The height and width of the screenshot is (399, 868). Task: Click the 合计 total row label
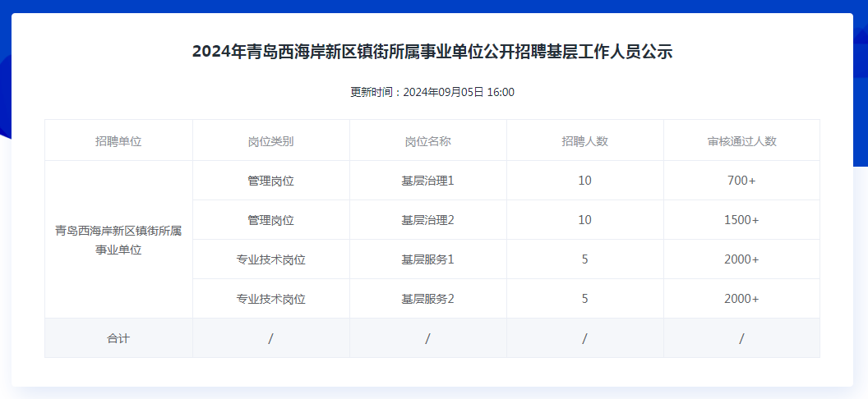coord(118,338)
